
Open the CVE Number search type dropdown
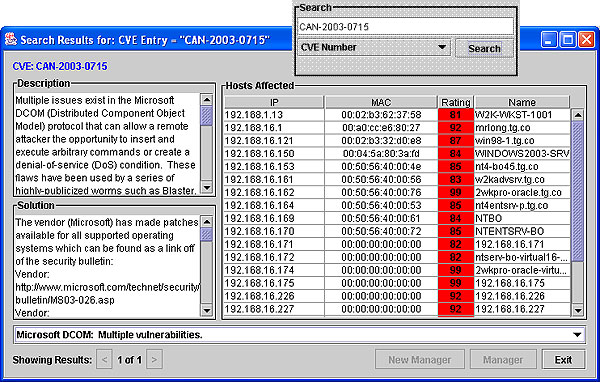tap(374, 47)
